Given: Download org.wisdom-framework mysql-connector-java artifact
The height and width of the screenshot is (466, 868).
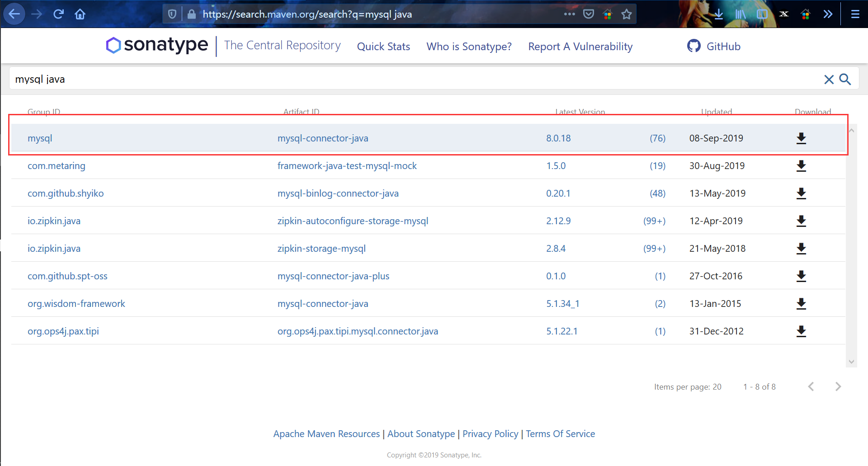Looking at the screenshot, I should pyautogui.click(x=801, y=304).
